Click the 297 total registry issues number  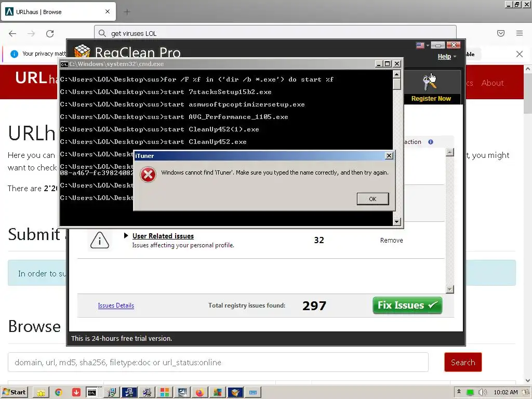[x=314, y=306]
